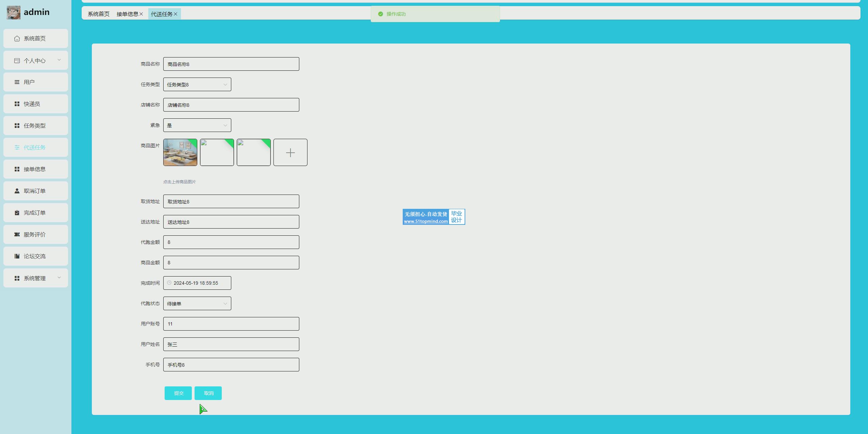Open 完成订单 in the sidebar
Image resolution: width=868 pixels, height=434 pixels.
click(x=36, y=213)
